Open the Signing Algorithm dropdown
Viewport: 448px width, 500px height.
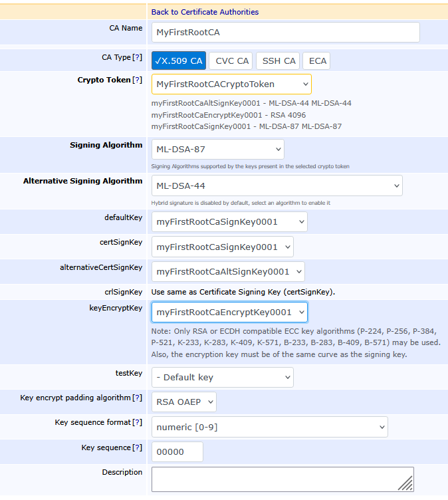tap(217, 149)
